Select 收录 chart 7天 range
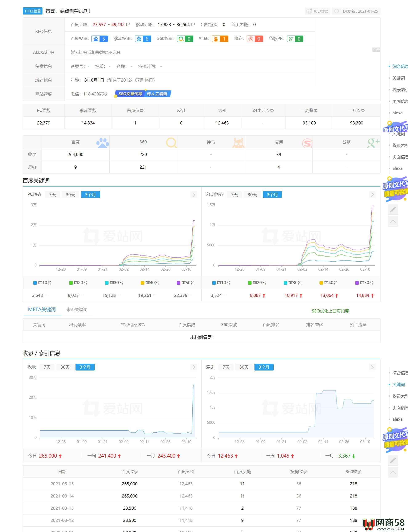The width and height of the screenshot is (408, 532). (47, 367)
